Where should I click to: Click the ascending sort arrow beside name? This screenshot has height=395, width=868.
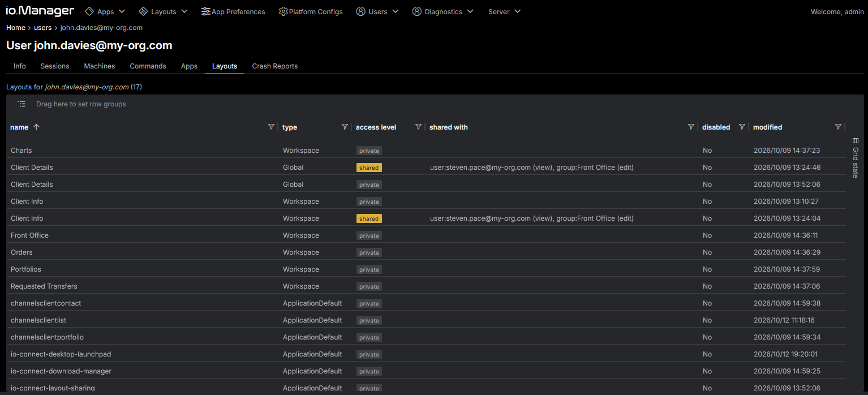point(37,127)
